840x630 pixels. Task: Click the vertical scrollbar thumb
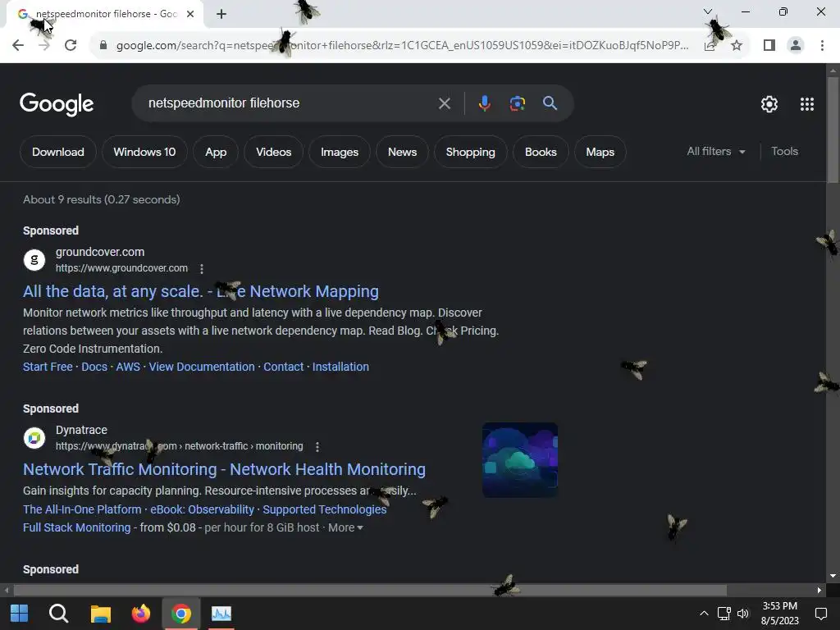833,130
